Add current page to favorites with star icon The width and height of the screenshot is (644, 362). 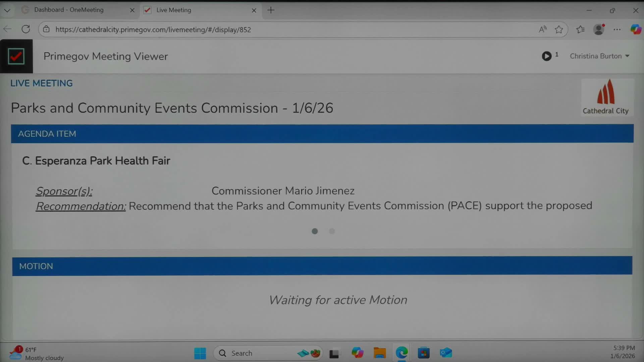(559, 29)
